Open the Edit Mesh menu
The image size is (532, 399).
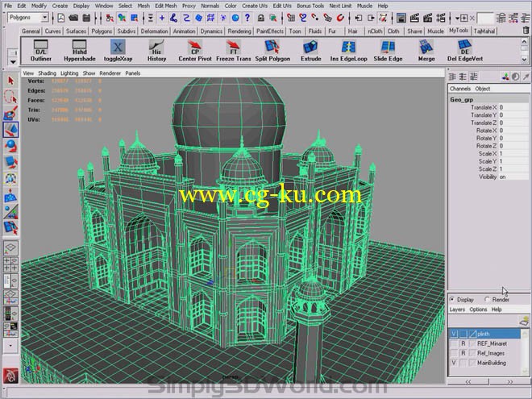166,6
